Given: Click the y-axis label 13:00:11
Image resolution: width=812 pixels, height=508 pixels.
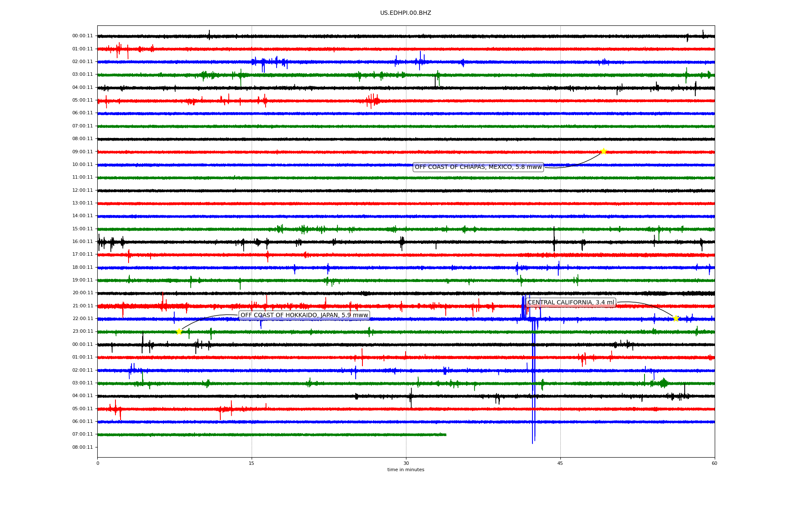Looking at the screenshot, I should [82, 203].
